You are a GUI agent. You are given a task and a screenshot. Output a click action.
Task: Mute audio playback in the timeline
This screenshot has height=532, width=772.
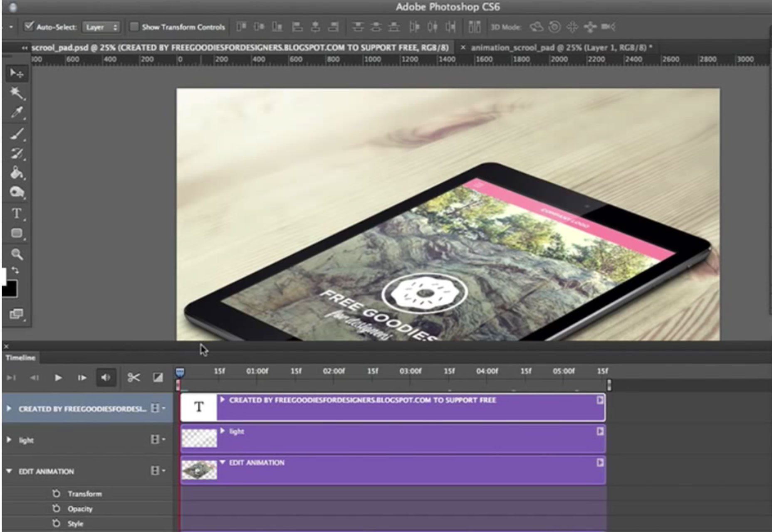pyautogui.click(x=106, y=377)
